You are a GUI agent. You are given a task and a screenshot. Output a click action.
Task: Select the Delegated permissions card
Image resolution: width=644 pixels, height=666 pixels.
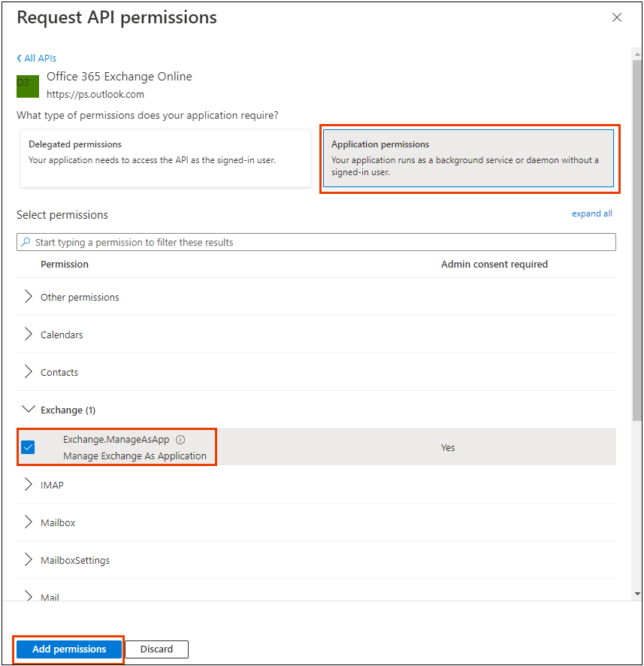(165, 158)
